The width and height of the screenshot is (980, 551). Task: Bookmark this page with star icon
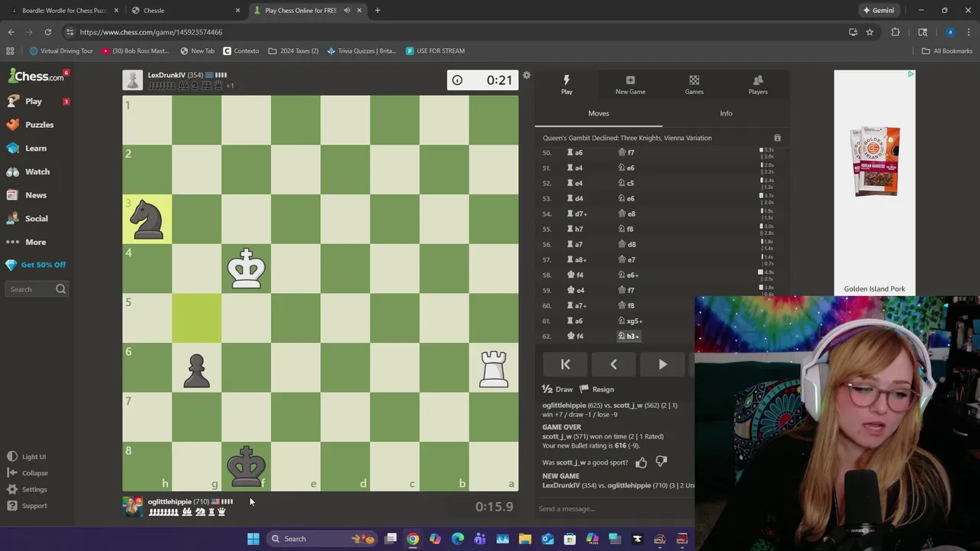(x=870, y=32)
